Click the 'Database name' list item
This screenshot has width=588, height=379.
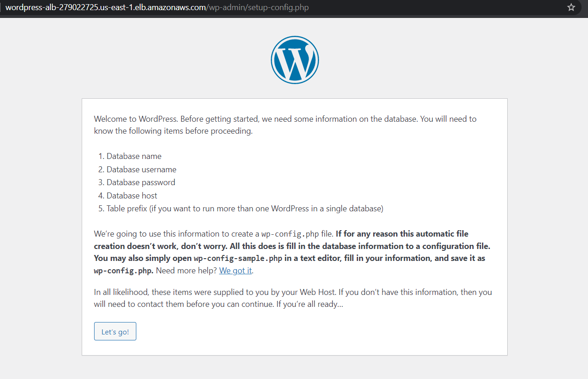[134, 156]
